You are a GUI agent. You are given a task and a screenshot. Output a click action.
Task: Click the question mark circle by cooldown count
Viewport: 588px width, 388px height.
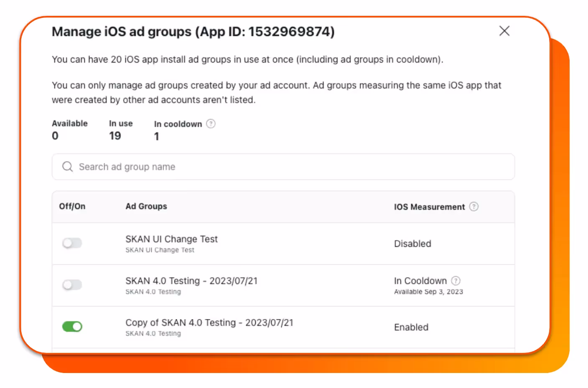(x=211, y=124)
